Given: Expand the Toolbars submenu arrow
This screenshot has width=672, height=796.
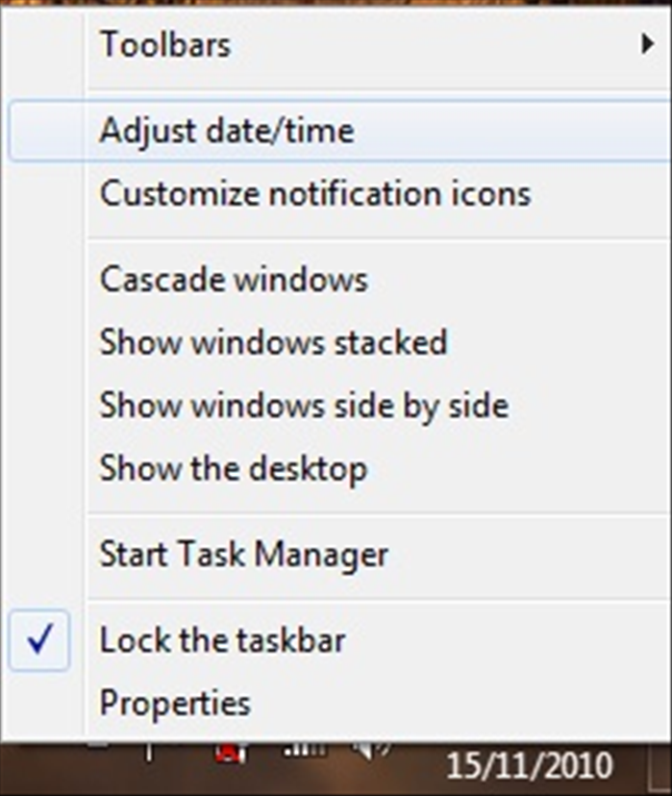Looking at the screenshot, I should [647, 44].
